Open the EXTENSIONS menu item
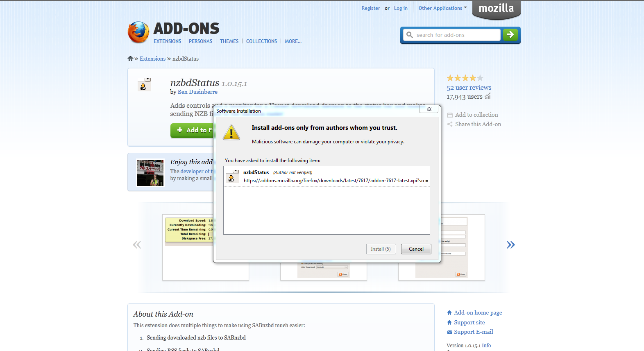 click(167, 41)
